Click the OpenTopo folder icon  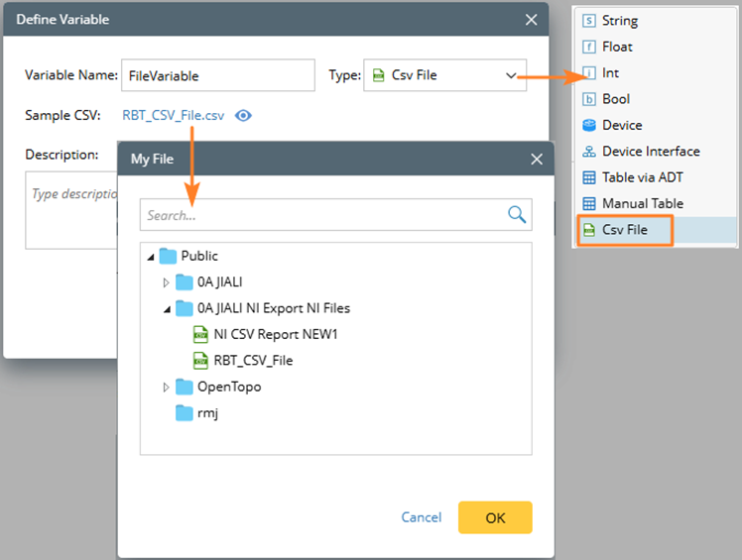(x=185, y=387)
